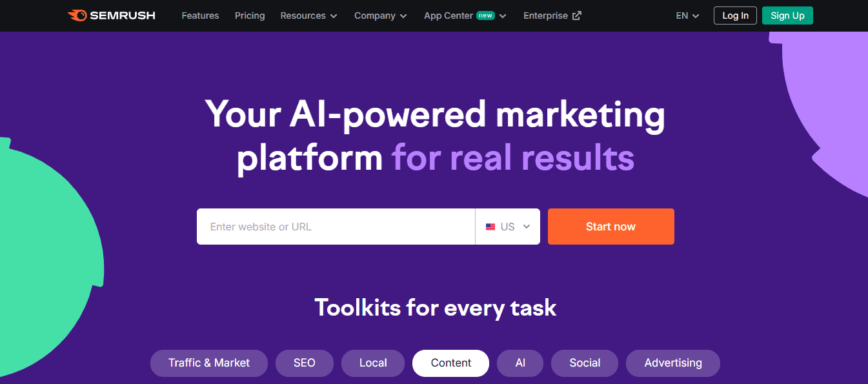868x384 pixels.
Task: Click the US flag icon
Action: click(x=490, y=227)
